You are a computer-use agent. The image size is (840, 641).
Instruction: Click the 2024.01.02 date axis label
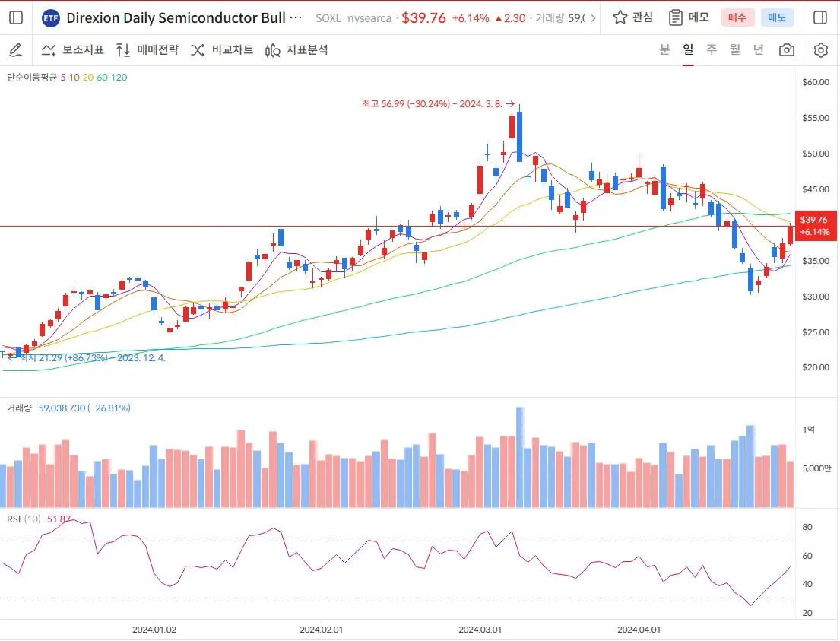[x=154, y=629]
